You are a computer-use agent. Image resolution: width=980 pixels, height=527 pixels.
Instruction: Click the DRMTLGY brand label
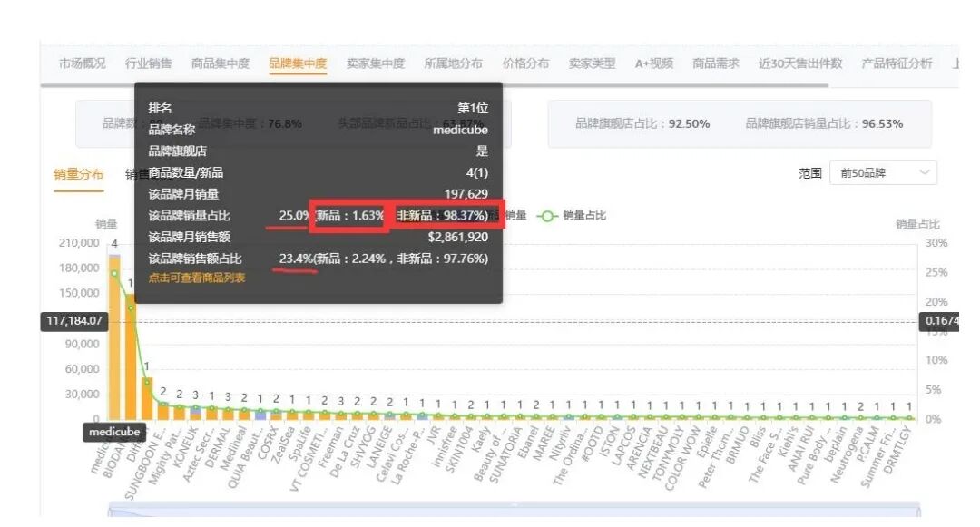[x=897, y=450]
